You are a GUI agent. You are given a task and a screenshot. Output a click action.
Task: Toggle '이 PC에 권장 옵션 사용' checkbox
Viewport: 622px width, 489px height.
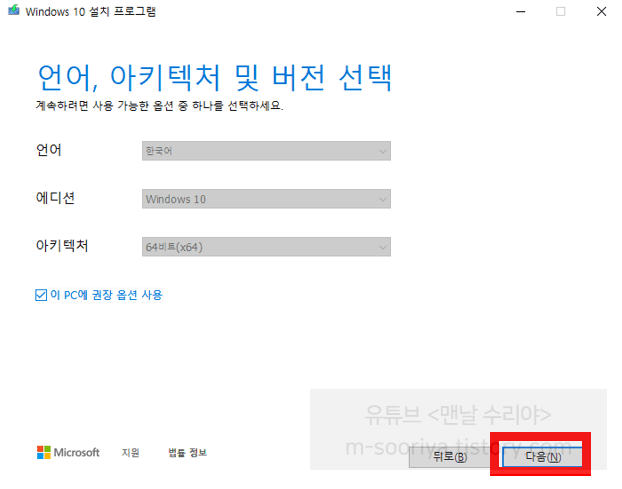click(41, 295)
